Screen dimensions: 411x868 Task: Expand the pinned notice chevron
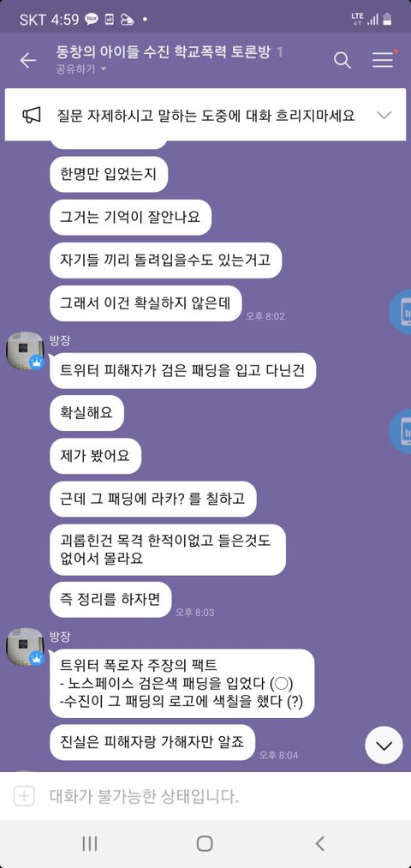[x=384, y=115]
